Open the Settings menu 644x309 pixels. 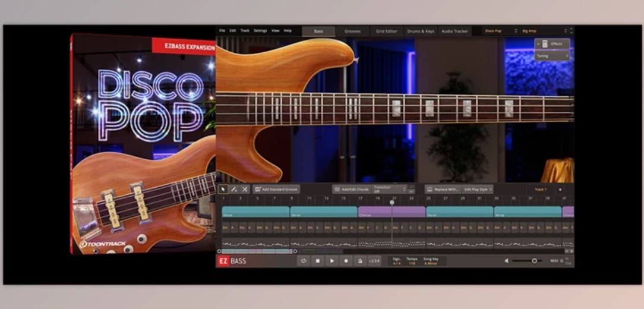tap(260, 30)
